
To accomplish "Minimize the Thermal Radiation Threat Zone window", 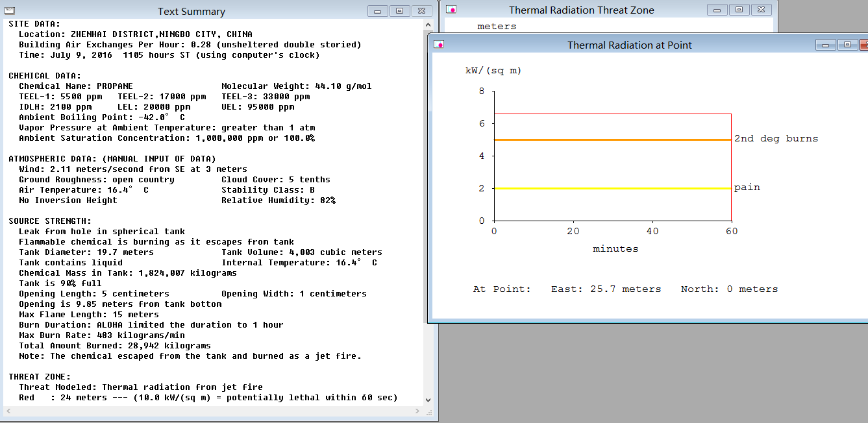I will click(x=717, y=10).
